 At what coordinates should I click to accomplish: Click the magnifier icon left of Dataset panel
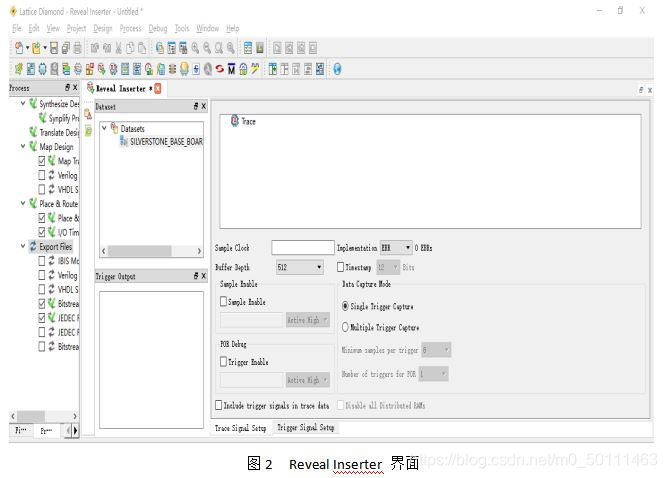point(88,114)
